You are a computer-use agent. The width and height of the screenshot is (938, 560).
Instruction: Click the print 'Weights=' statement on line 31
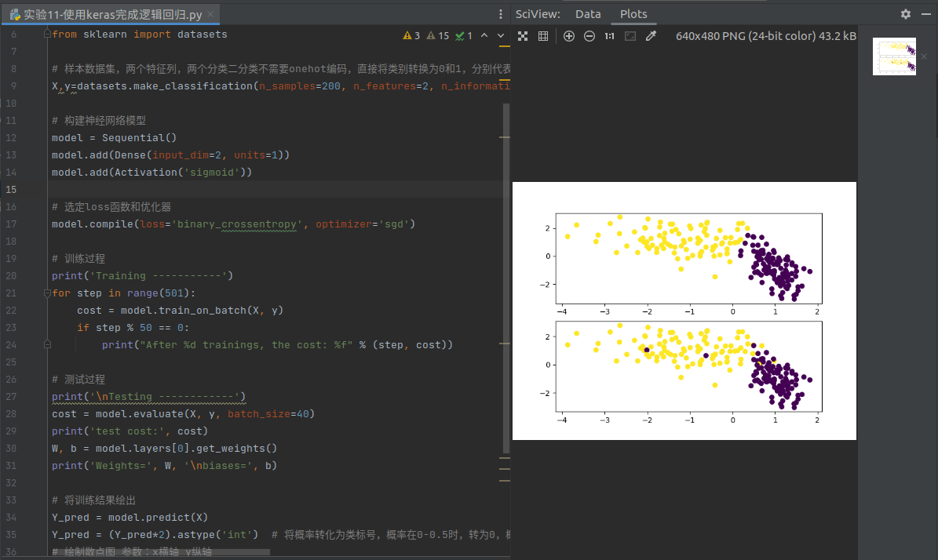pos(165,466)
